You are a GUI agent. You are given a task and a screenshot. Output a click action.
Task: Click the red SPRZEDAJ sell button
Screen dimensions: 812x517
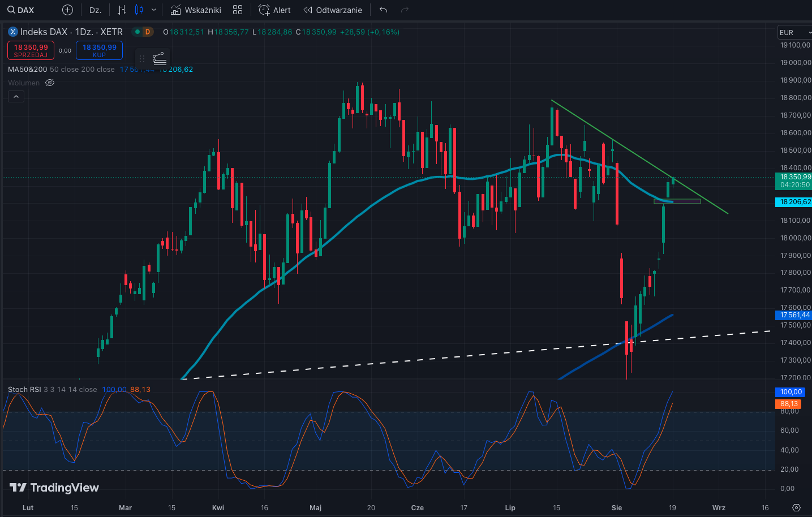tap(31, 50)
